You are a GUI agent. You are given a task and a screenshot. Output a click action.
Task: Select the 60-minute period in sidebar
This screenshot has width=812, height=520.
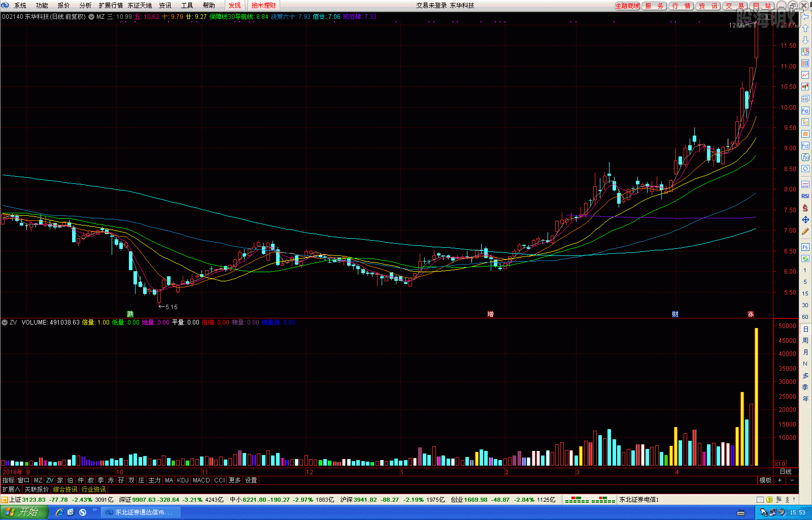click(805, 317)
